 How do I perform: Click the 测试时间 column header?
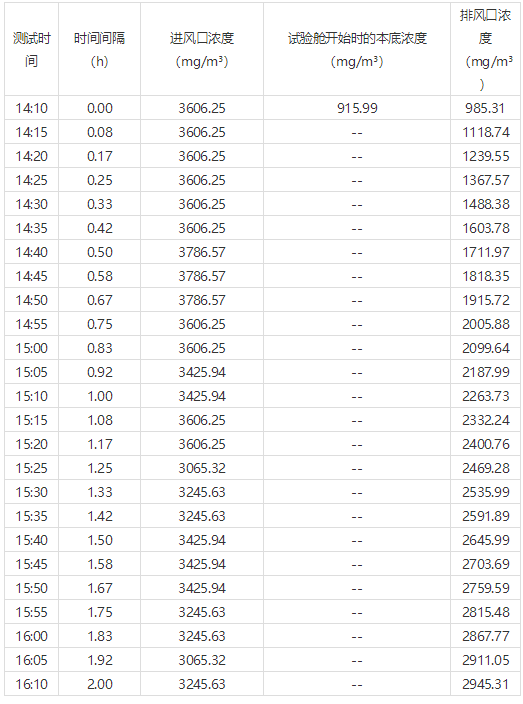point(31,49)
